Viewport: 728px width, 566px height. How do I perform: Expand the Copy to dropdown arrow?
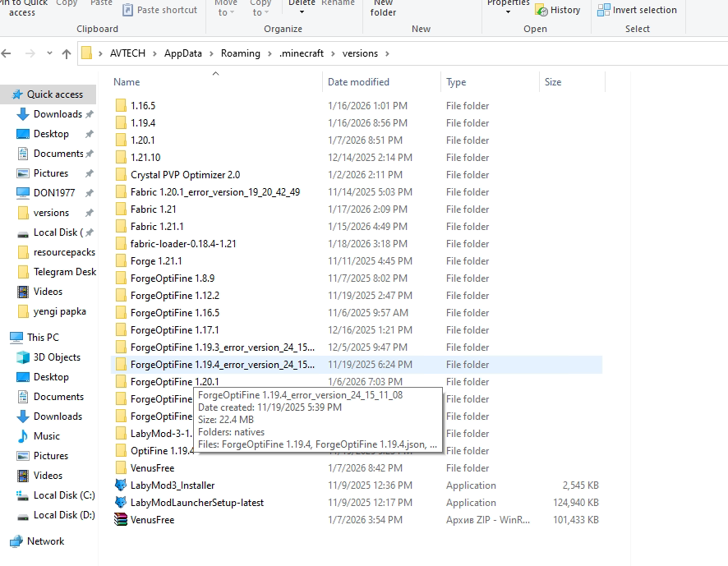(268, 13)
